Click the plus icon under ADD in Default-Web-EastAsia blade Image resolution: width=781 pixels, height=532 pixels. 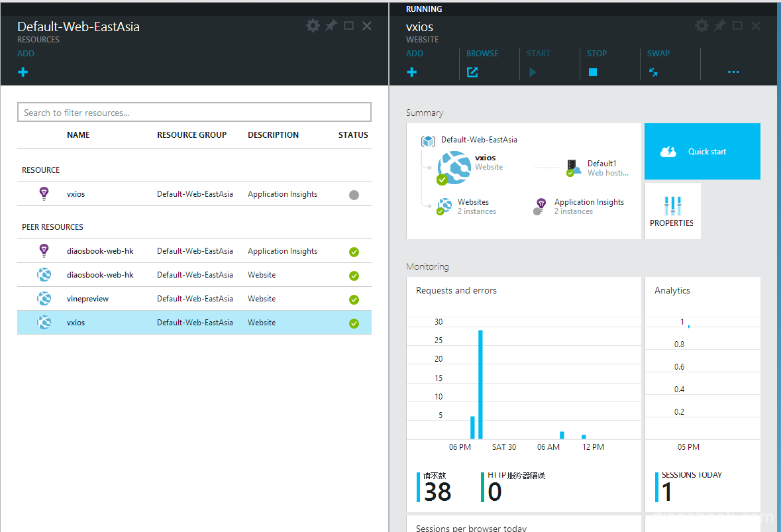(23, 72)
